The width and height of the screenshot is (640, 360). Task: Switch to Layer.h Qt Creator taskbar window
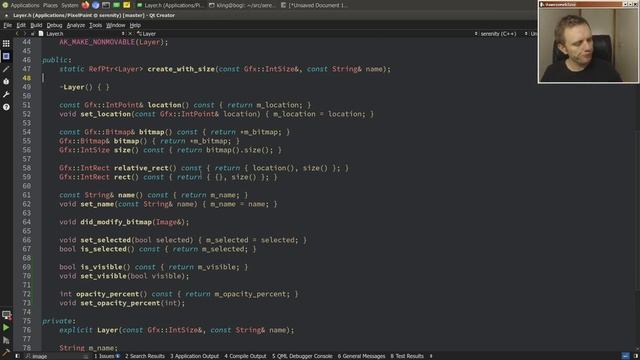pos(170,5)
